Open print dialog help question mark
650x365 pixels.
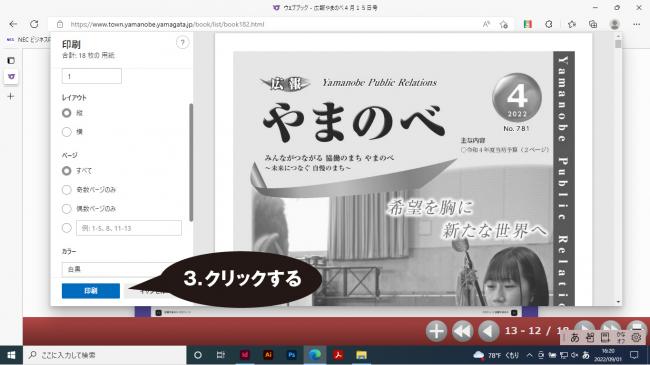[x=182, y=42]
